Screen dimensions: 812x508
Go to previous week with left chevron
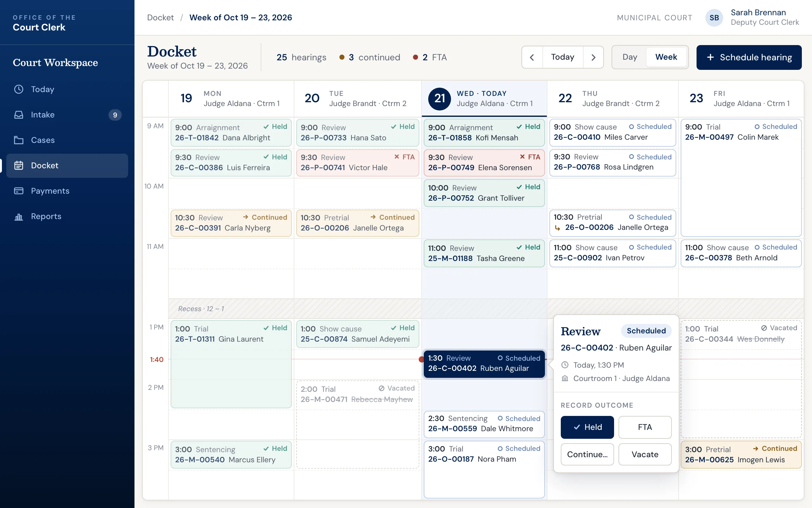point(532,57)
